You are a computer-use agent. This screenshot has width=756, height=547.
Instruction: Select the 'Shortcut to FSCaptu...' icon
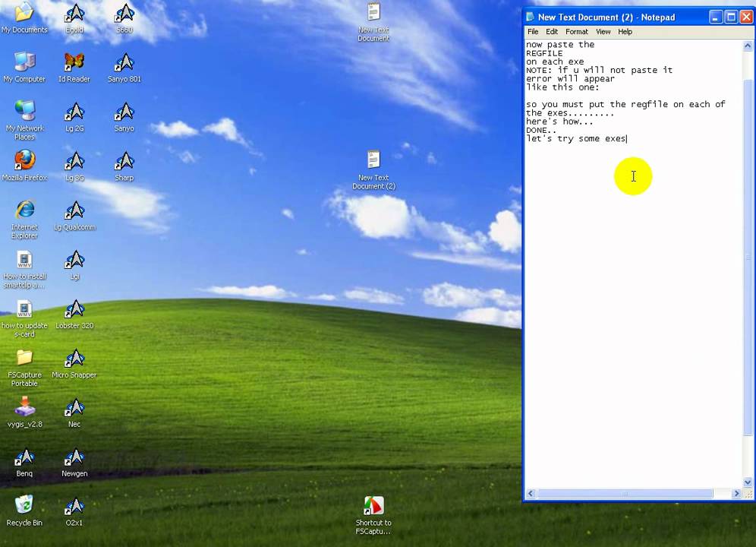(x=373, y=516)
